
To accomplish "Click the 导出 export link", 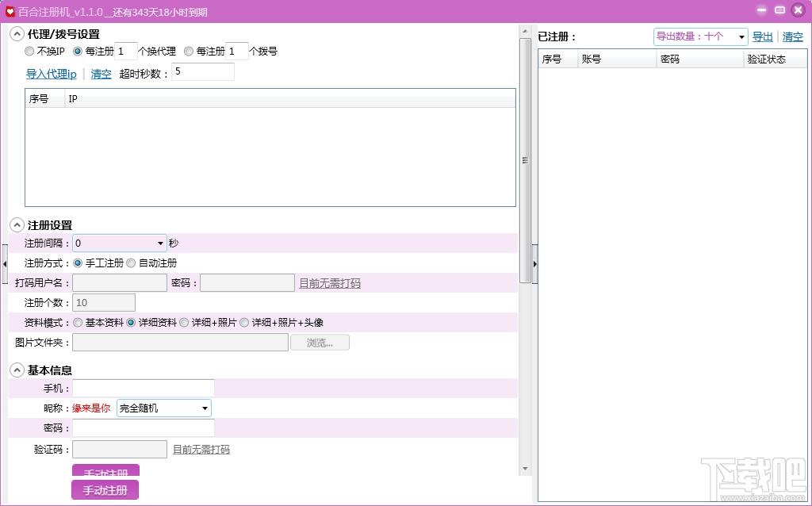I will point(762,36).
